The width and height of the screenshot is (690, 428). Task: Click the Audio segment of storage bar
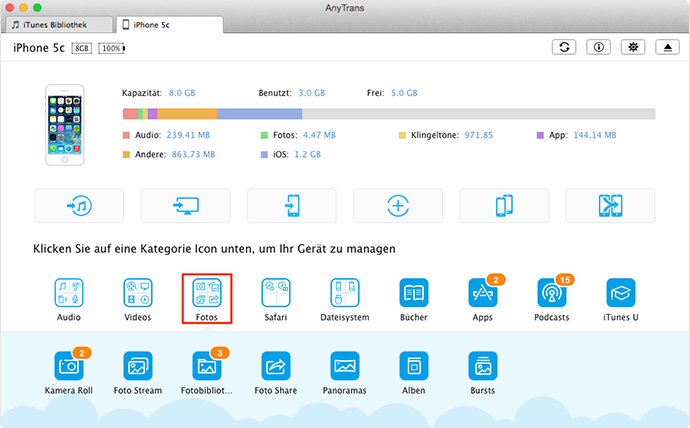(131, 114)
